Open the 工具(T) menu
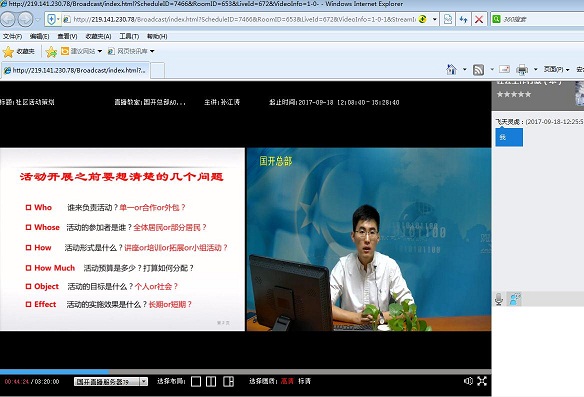This screenshot has width=584, height=397. point(129,36)
